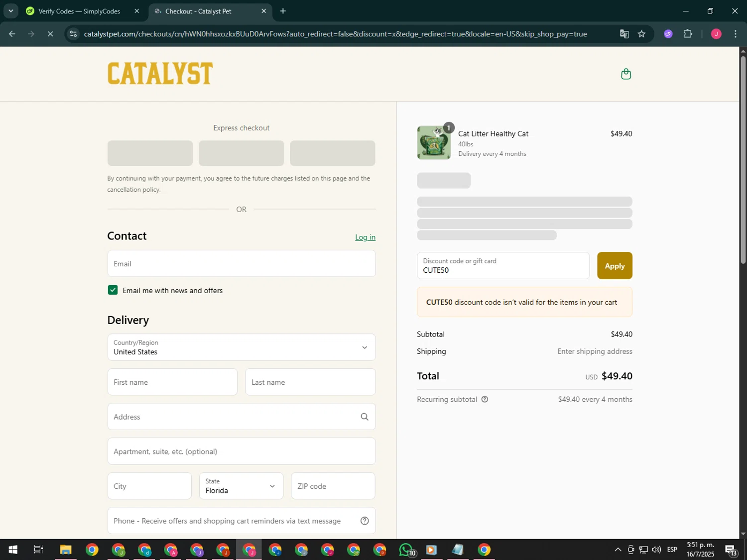Open the volume control in system tray
747x560 pixels.
(656, 550)
